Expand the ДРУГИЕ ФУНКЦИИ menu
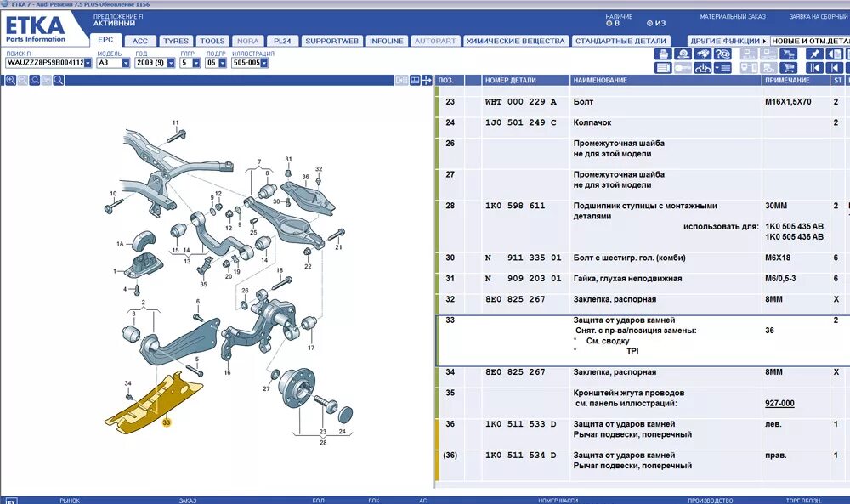This screenshot has width=850, height=504. click(728, 41)
